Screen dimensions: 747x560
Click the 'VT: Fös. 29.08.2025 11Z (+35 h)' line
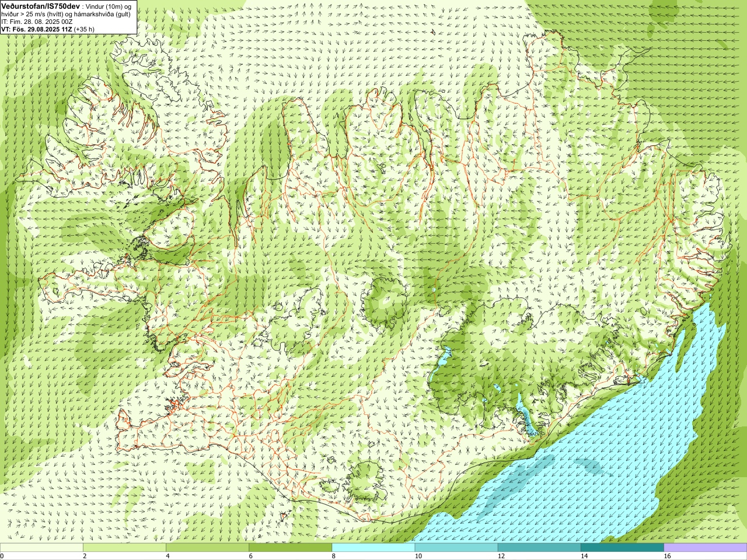(48, 29)
